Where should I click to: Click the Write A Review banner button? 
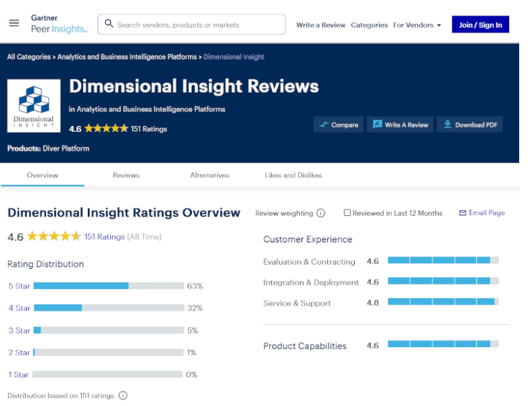(400, 125)
